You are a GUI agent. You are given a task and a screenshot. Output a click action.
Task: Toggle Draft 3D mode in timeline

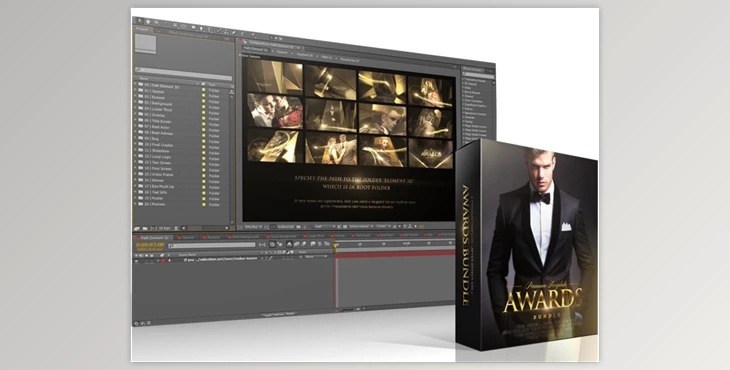point(280,244)
